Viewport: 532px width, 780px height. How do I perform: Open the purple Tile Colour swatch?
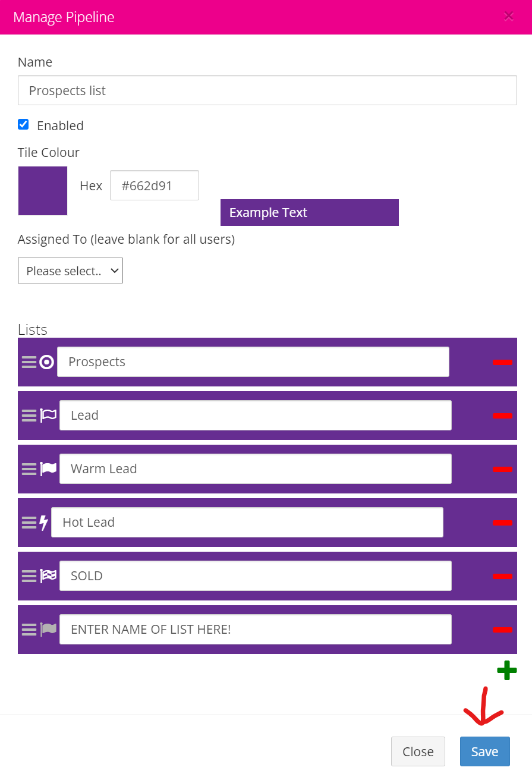click(x=43, y=191)
